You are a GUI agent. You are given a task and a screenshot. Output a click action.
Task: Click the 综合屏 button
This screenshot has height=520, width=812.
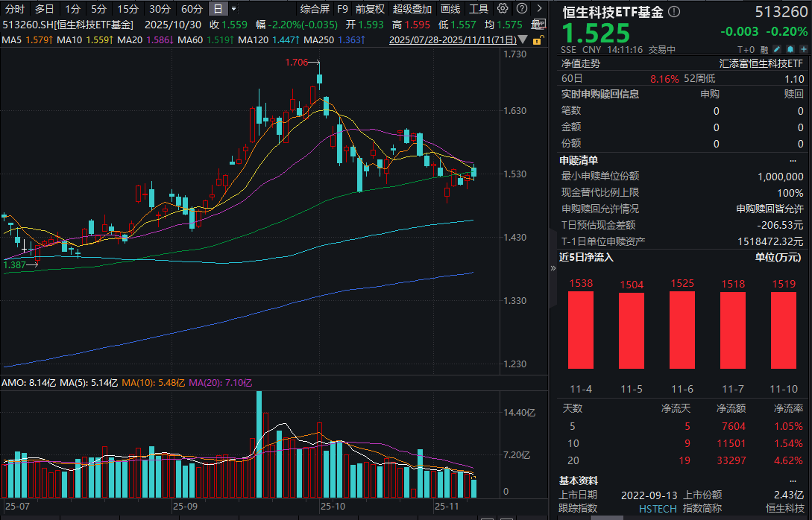click(315, 9)
